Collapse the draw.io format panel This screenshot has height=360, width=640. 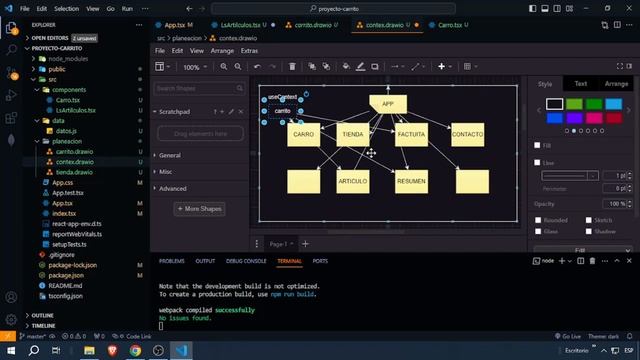click(629, 66)
